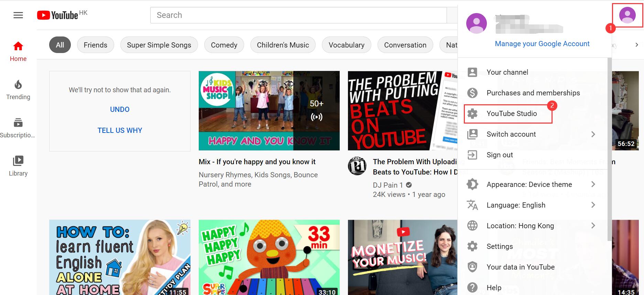The image size is (644, 295).
Task: Click the Search input field
Action: point(298,15)
